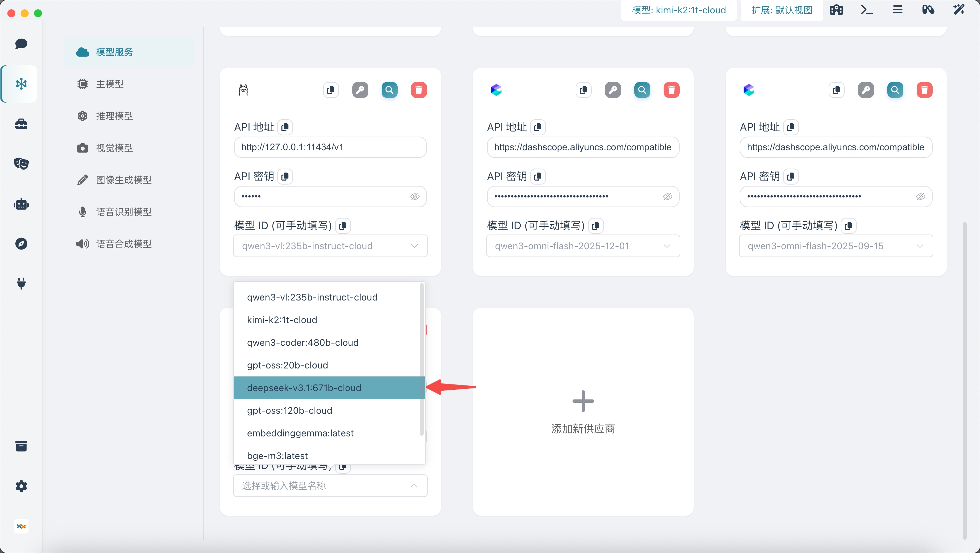Viewport: 980px width, 553px height.
Task: Pick gpt-oss:20b-cloud from the list
Action: click(326, 365)
